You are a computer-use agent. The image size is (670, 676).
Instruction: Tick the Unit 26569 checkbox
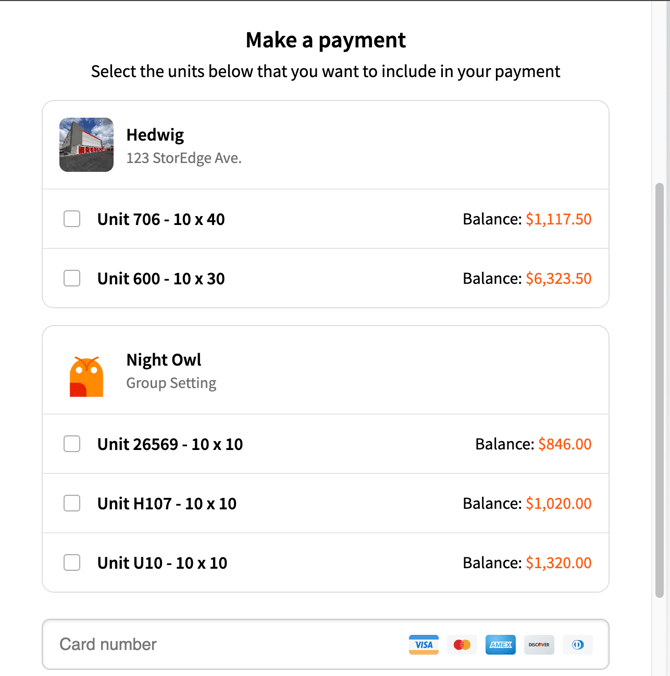72,444
